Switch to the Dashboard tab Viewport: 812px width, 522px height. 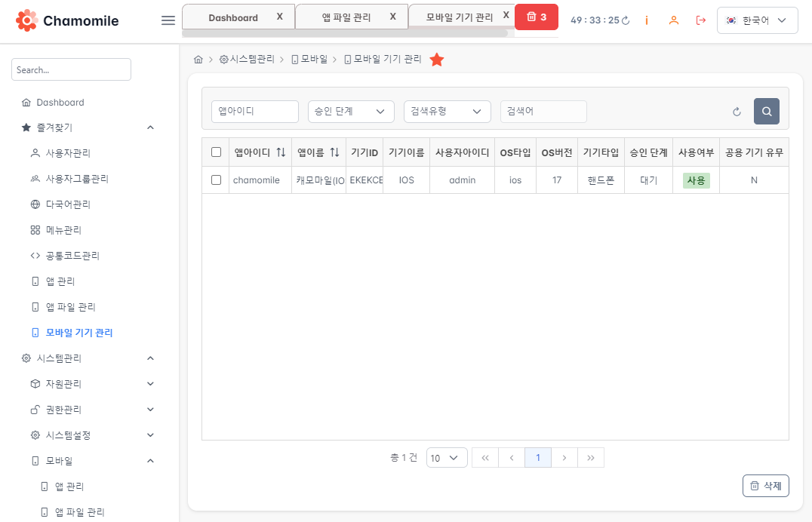(234, 17)
